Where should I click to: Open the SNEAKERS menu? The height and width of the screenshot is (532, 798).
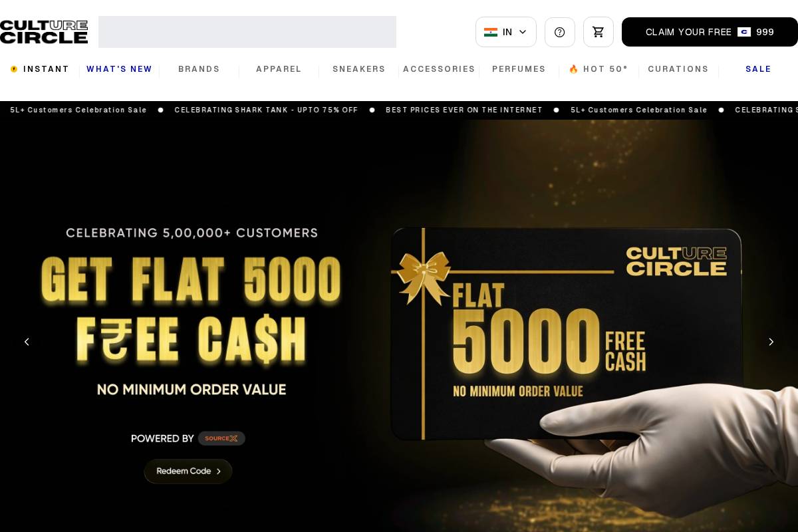pyautogui.click(x=359, y=69)
